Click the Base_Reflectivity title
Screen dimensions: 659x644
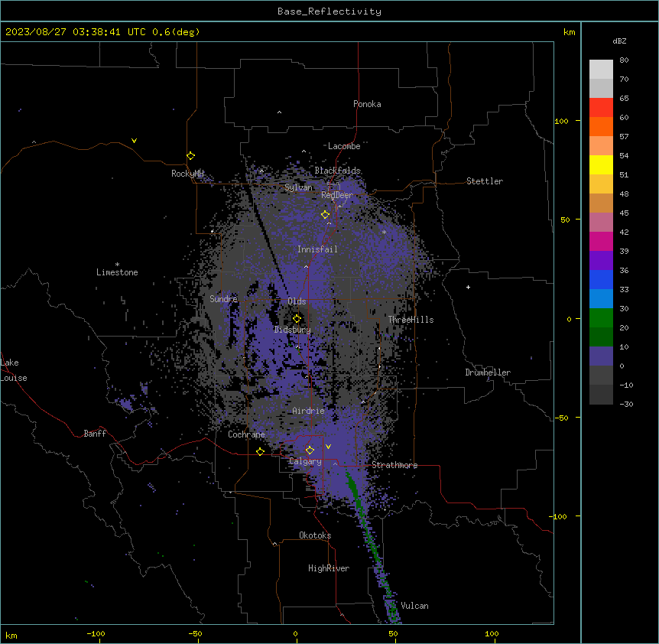329,11
